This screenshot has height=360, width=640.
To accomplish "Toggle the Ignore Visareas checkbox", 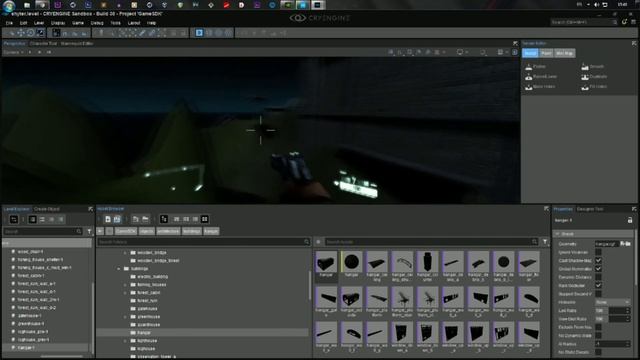I will click(x=598, y=252).
